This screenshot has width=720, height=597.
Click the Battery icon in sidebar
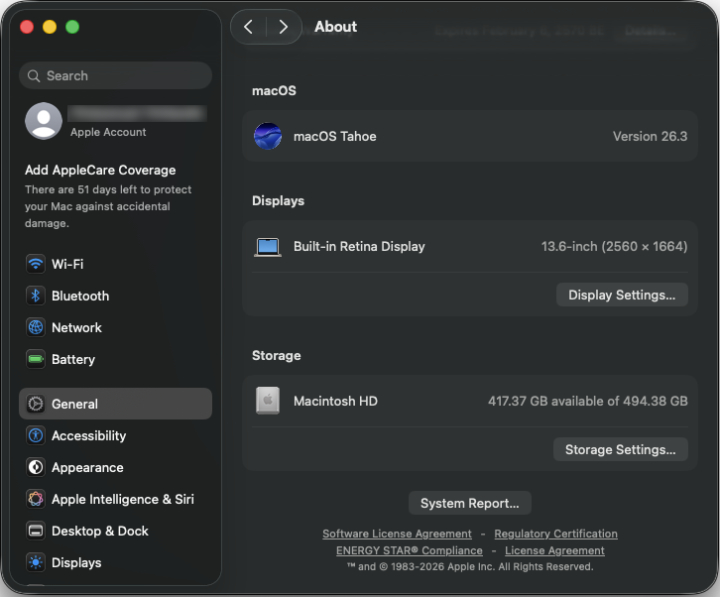coord(36,359)
